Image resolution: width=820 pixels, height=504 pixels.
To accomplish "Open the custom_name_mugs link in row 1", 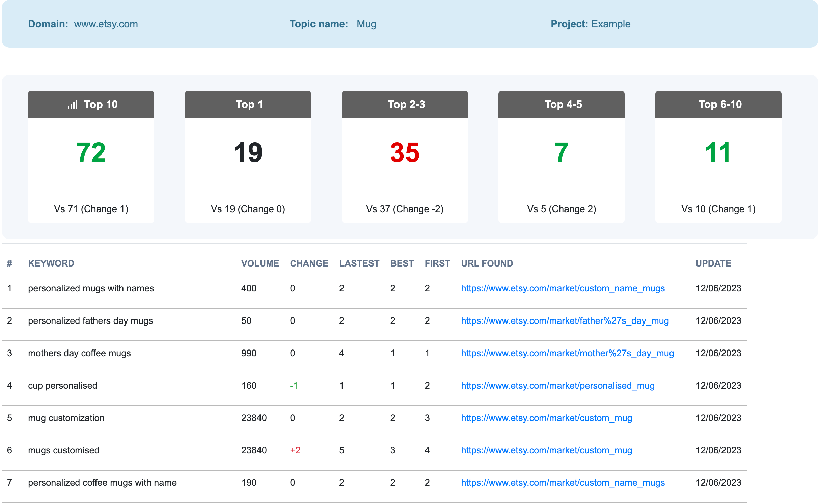I will [564, 289].
